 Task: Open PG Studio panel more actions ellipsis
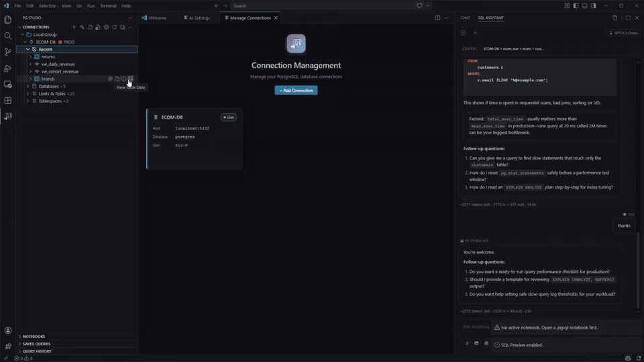(x=130, y=17)
